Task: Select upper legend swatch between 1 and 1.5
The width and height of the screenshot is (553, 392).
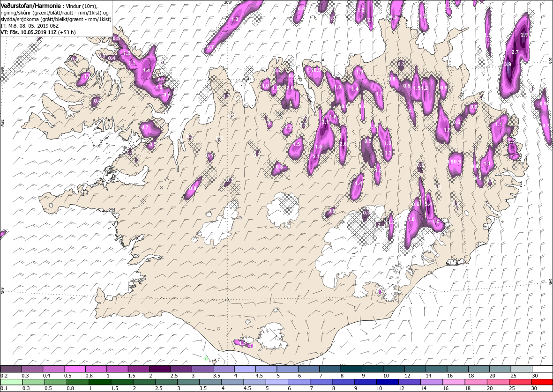Action: click(117, 369)
